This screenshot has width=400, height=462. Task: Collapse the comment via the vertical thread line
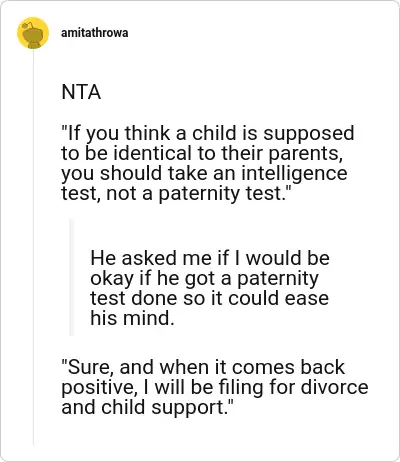click(x=33, y=247)
